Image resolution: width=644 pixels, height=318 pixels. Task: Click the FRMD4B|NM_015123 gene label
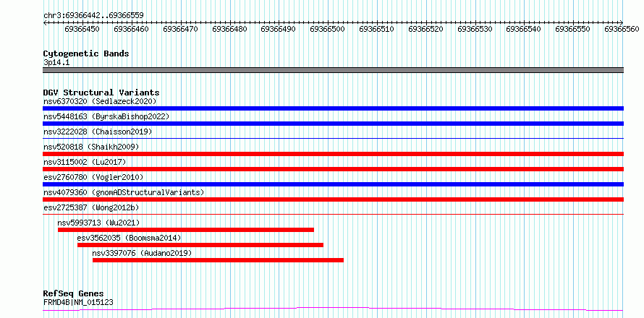(x=78, y=303)
